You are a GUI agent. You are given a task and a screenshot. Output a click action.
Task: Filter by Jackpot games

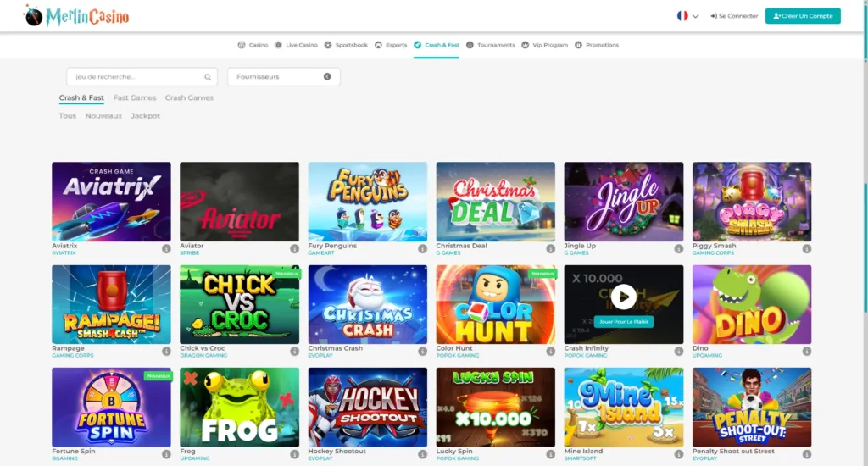(146, 116)
